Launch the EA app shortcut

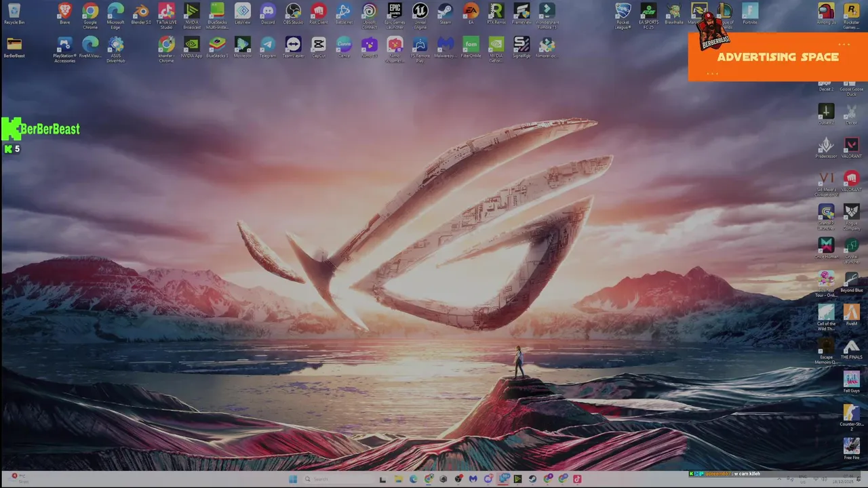tap(471, 14)
